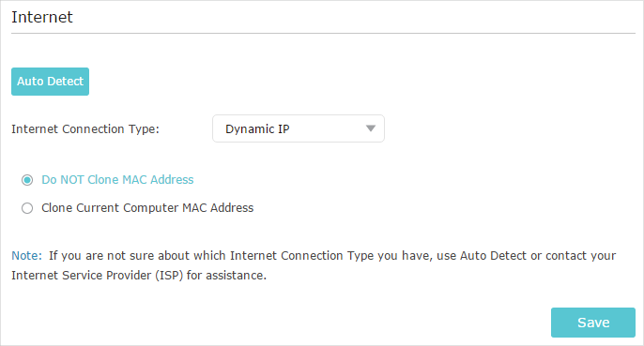Click the empty radio circle
This screenshot has height=346, width=644.
click(x=27, y=208)
